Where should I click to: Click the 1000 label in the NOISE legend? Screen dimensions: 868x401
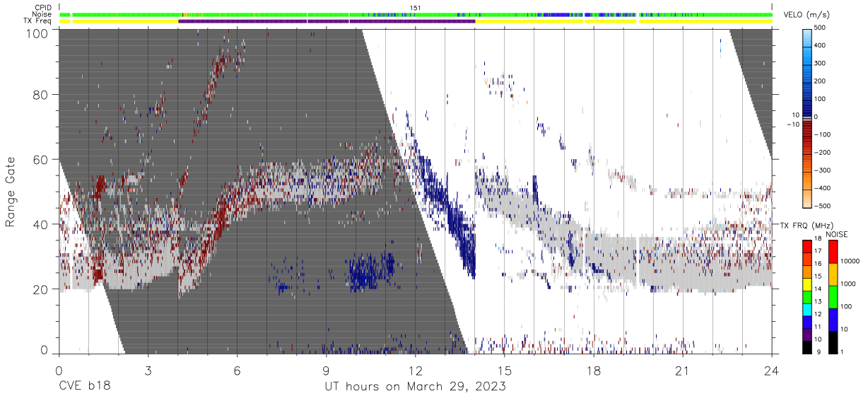pyautogui.click(x=848, y=284)
